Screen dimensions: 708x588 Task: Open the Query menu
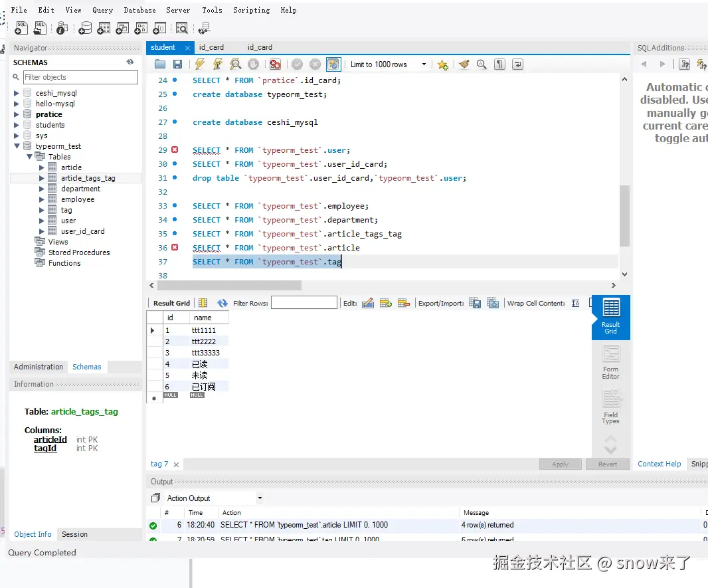102,10
